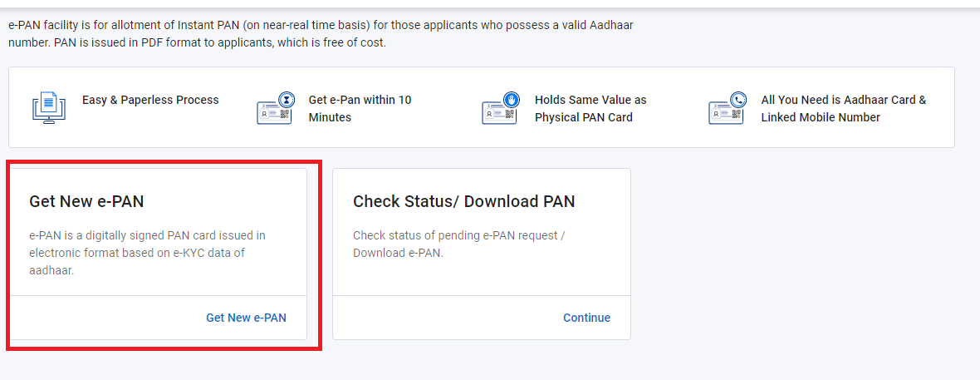This screenshot has width=980, height=380.
Task: Click the shield ID card icon
Action: (x=500, y=108)
